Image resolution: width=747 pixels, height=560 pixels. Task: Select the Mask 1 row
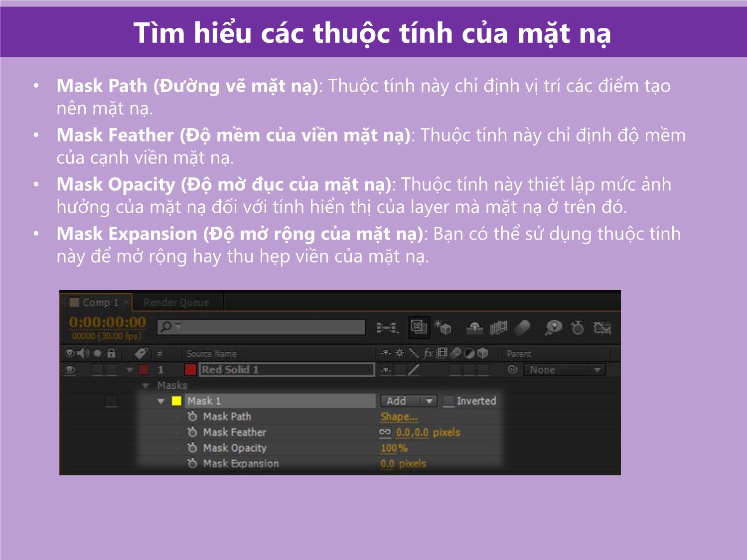click(281, 401)
